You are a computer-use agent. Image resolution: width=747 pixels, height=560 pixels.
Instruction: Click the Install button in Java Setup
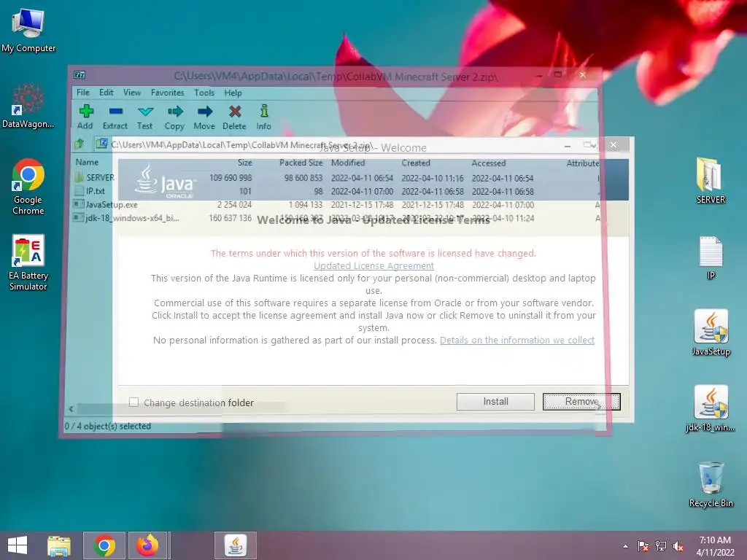click(495, 402)
